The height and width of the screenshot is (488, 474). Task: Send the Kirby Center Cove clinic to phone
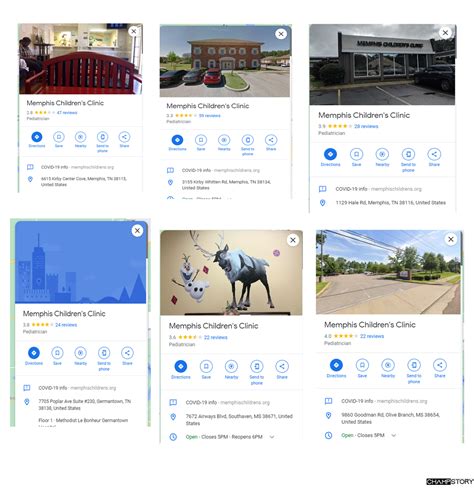(x=103, y=137)
